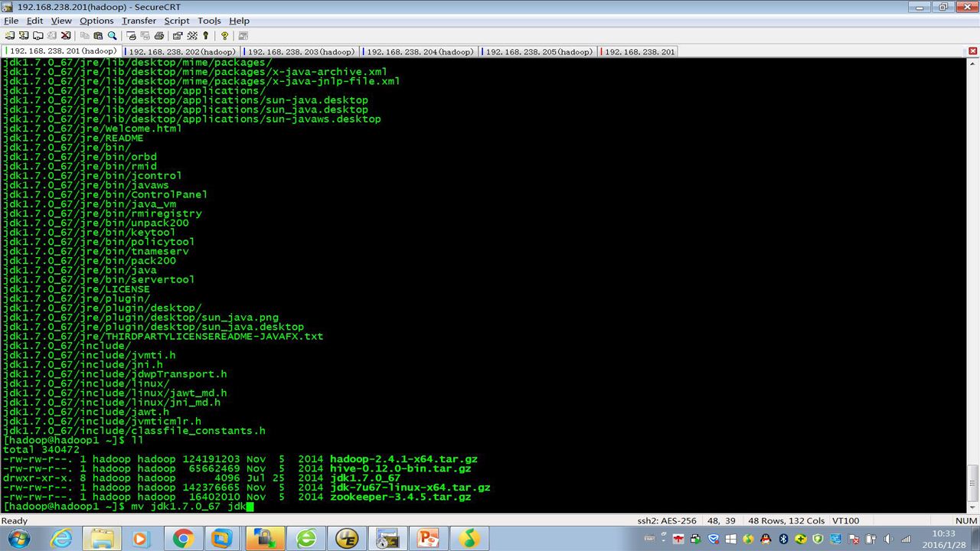The image size is (980, 551).
Task: Click the scrollbar down arrow
Action: tap(973, 507)
